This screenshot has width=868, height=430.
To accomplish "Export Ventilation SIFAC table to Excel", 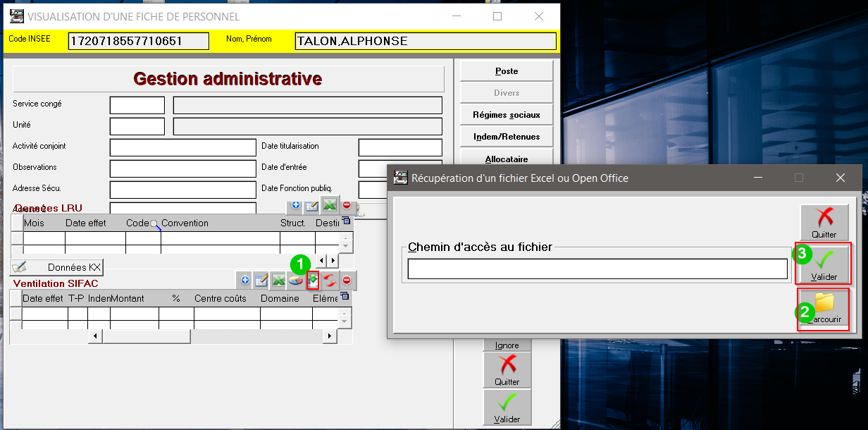I will [x=279, y=281].
